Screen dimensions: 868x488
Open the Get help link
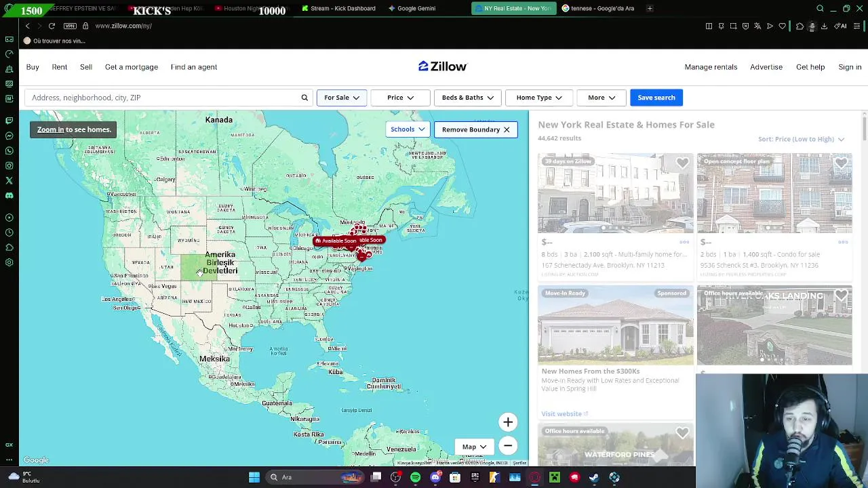pos(810,67)
